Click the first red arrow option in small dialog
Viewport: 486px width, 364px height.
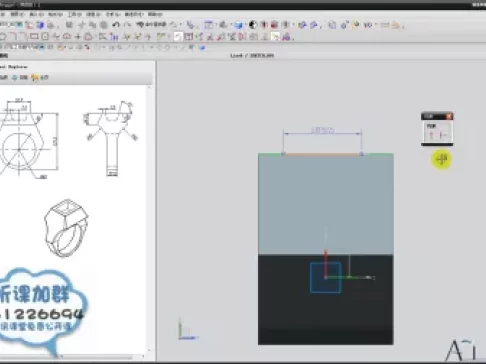(x=431, y=135)
